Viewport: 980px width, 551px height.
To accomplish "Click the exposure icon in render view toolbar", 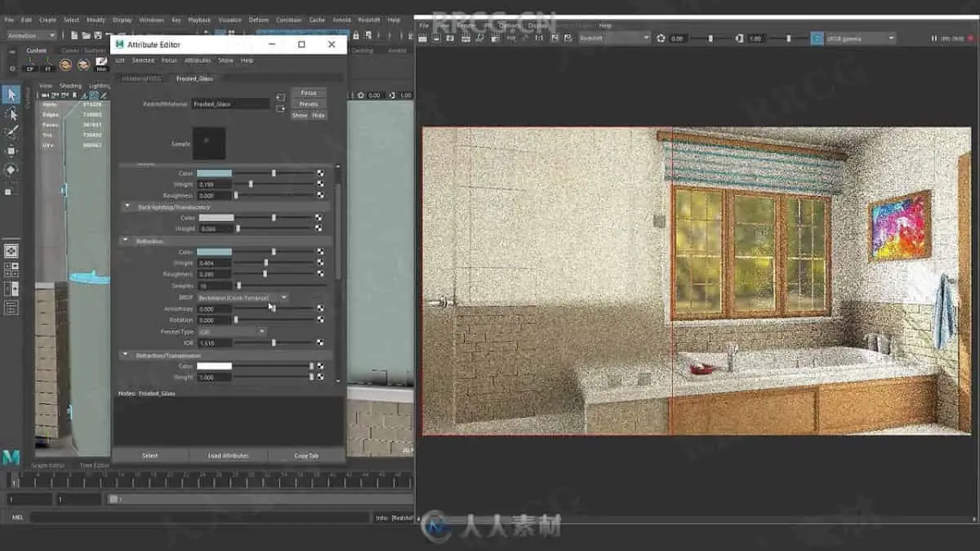I will 661,38.
